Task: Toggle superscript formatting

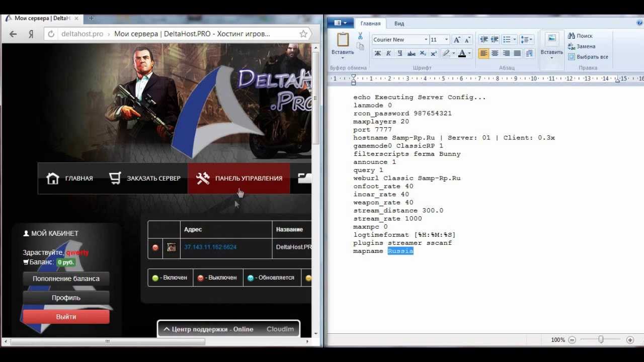Action: click(x=433, y=53)
